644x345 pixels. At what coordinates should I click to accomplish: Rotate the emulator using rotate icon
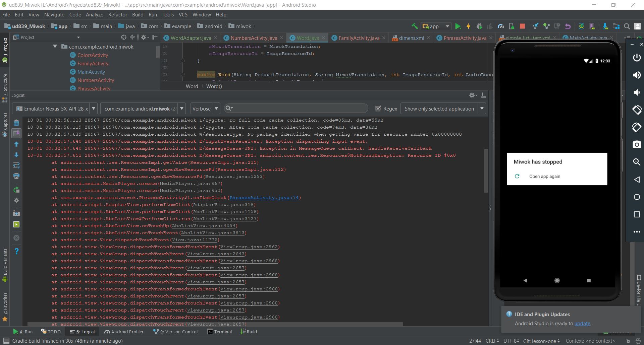coord(637,110)
